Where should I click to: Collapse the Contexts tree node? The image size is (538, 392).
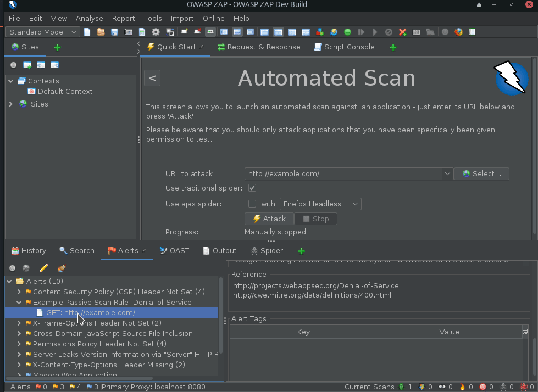coord(11,81)
